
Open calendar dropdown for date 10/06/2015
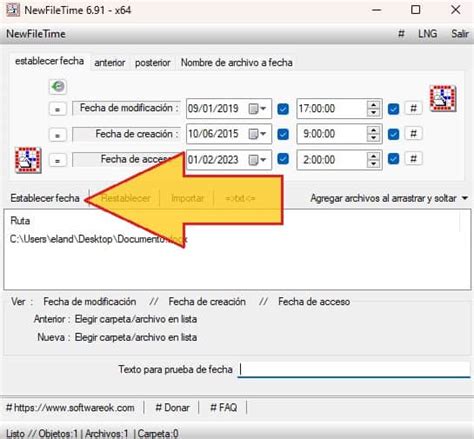pos(258,134)
